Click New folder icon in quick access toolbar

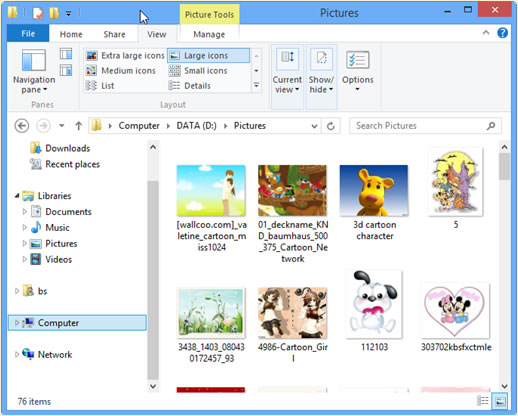54,13
